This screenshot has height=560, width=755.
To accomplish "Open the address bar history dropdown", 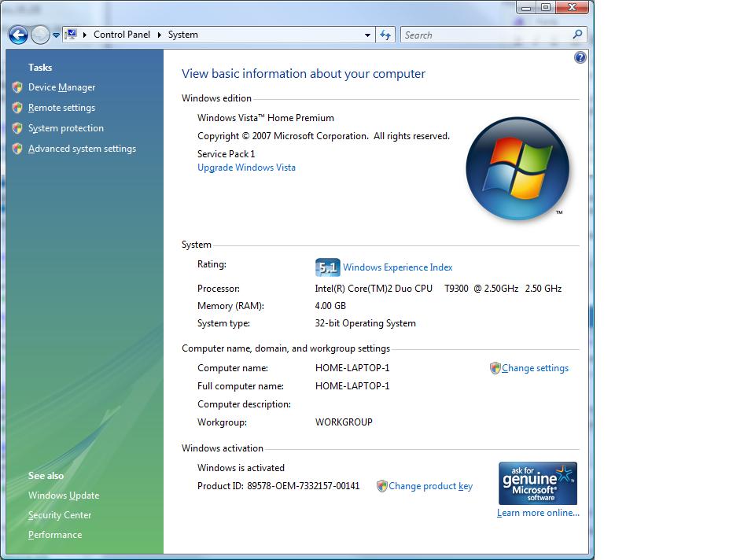I will [367, 35].
